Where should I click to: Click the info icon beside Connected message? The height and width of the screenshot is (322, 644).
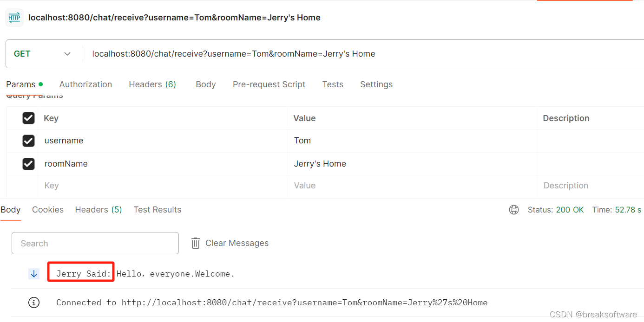click(x=34, y=303)
